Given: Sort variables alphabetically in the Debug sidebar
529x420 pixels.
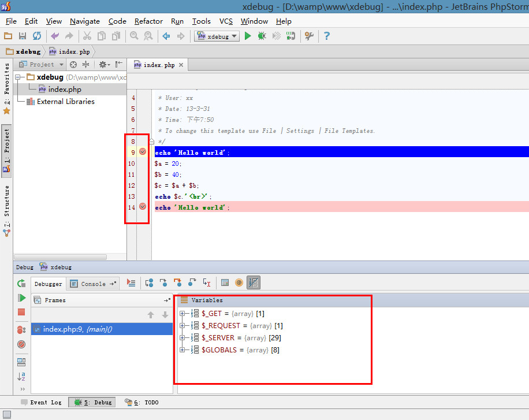Looking at the screenshot, I should coord(21,376).
